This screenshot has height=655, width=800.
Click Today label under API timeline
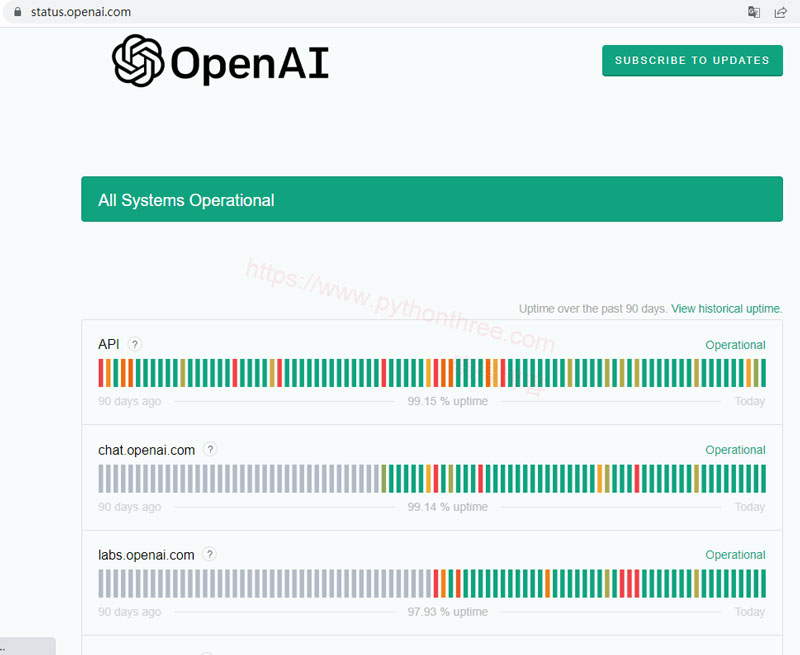pyautogui.click(x=749, y=401)
